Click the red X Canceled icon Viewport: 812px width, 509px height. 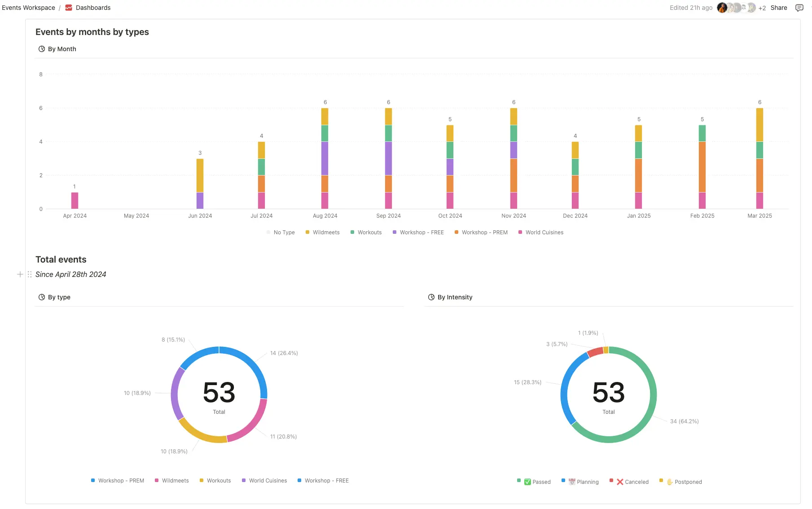pos(620,482)
